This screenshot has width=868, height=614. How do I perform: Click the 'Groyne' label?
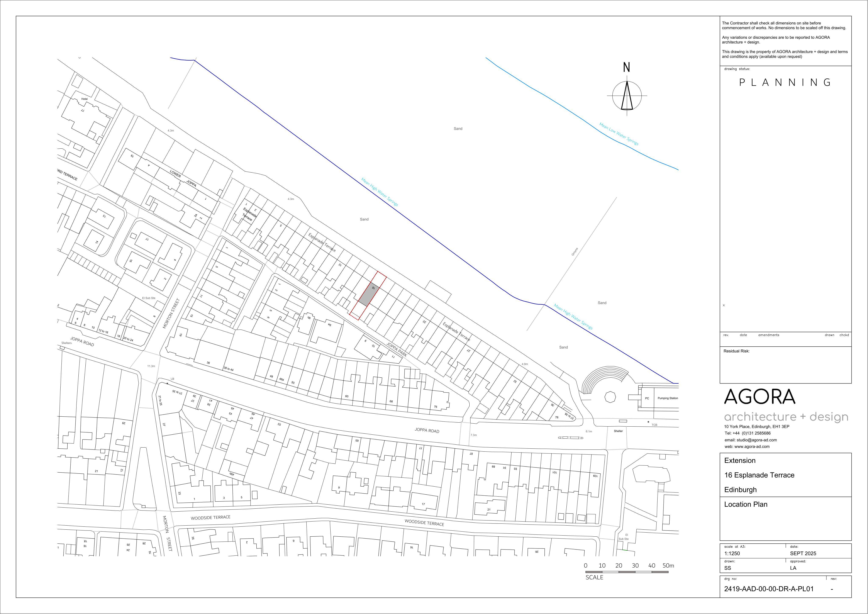coord(575,252)
